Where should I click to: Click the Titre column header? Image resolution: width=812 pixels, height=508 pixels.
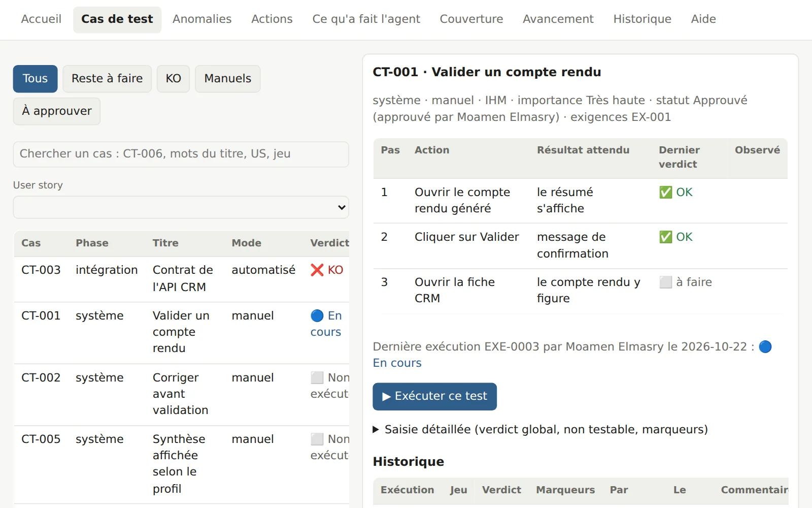[165, 243]
